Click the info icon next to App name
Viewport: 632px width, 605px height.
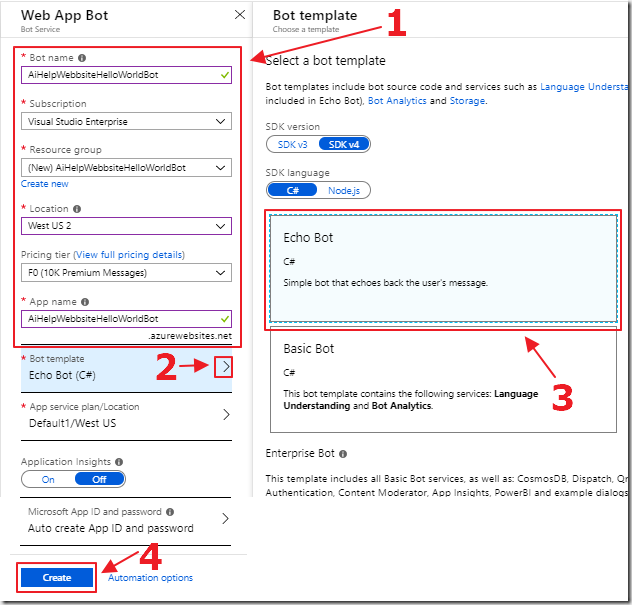coord(85,302)
